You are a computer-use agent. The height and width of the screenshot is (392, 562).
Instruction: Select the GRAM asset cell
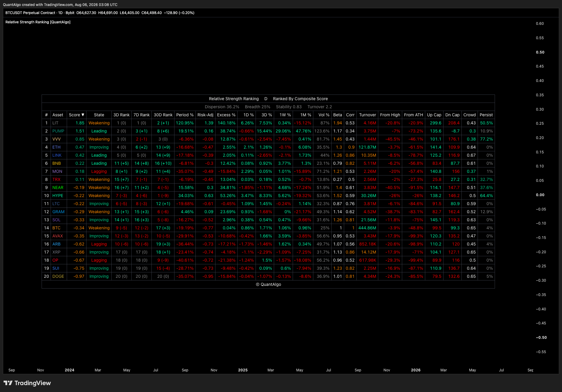pos(58,212)
